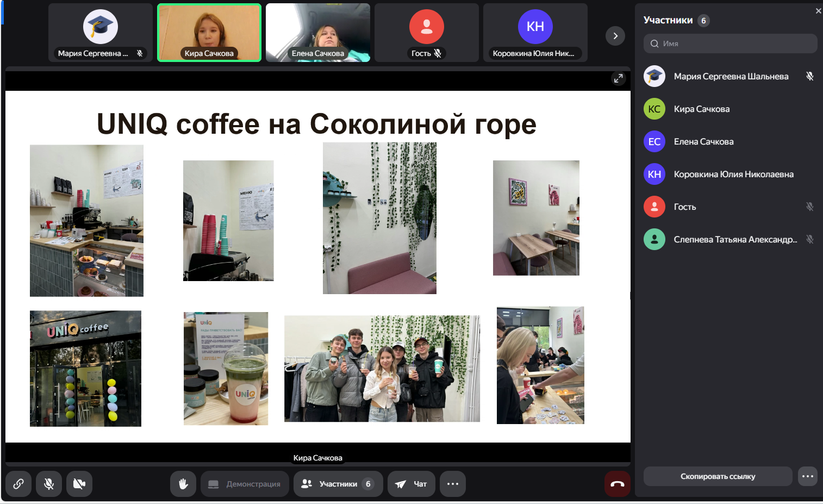Select Коровкина Юлия Николаевна in participants list
The height and width of the screenshot is (504, 823).
[733, 174]
